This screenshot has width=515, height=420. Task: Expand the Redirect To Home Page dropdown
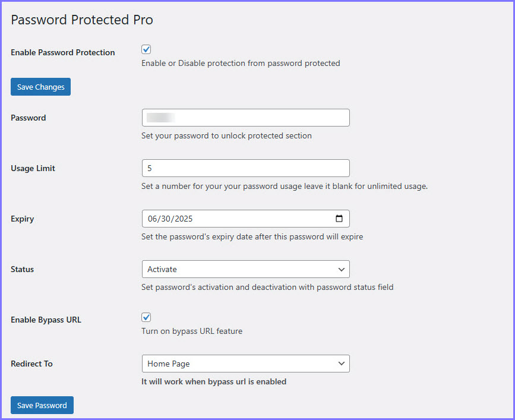tap(245, 364)
